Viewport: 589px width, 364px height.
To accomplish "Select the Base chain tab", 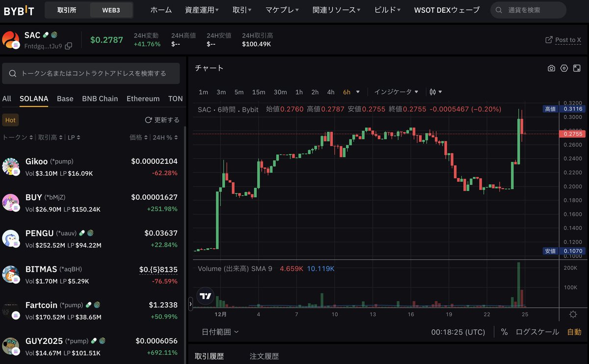I will 65,99.
